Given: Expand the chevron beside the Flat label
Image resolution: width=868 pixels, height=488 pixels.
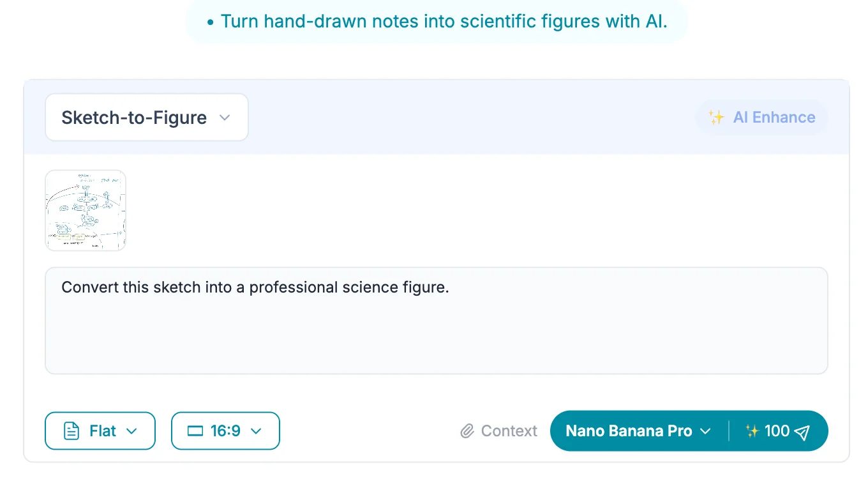Looking at the screenshot, I should coord(132,431).
